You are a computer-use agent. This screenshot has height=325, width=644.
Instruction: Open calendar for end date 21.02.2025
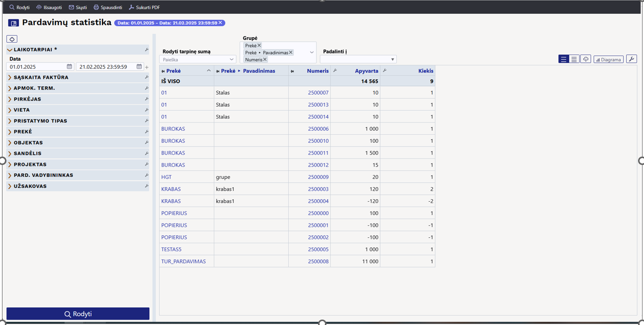click(x=139, y=66)
